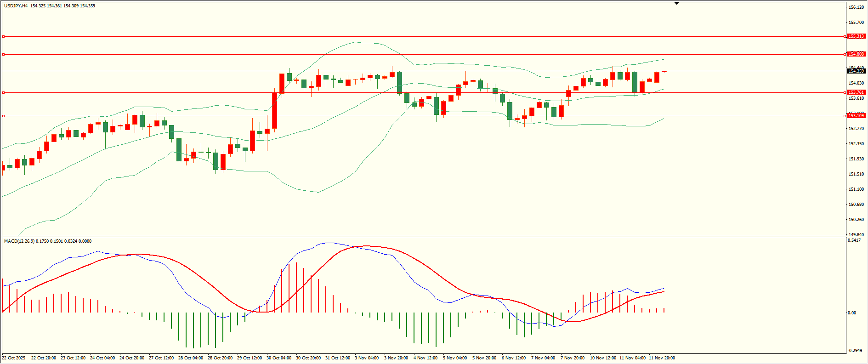This screenshot has width=868, height=364.
Task: Click the current price 154.359 black label
Action: [856, 71]
